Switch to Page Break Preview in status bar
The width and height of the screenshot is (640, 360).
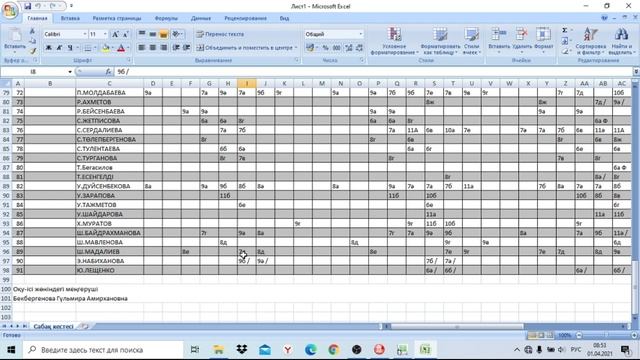pos(550,335)
